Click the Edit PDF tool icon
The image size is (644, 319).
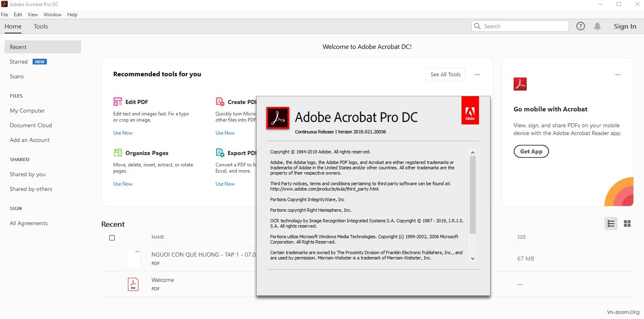(x=118, y=102)
